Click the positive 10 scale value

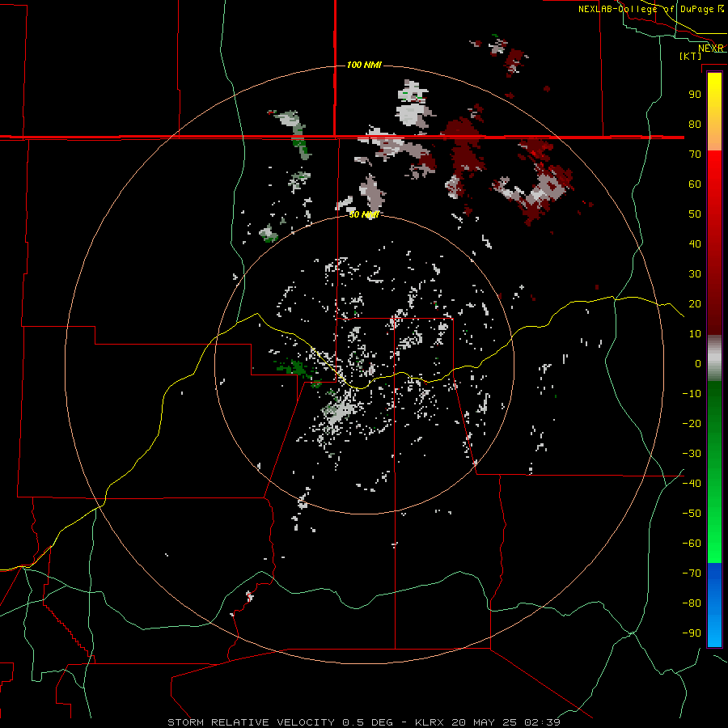[x=695, y=334]
